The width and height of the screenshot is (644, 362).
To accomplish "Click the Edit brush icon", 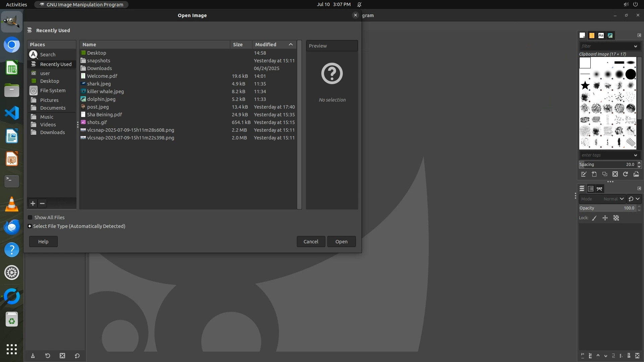I will (x=584, y=174).
